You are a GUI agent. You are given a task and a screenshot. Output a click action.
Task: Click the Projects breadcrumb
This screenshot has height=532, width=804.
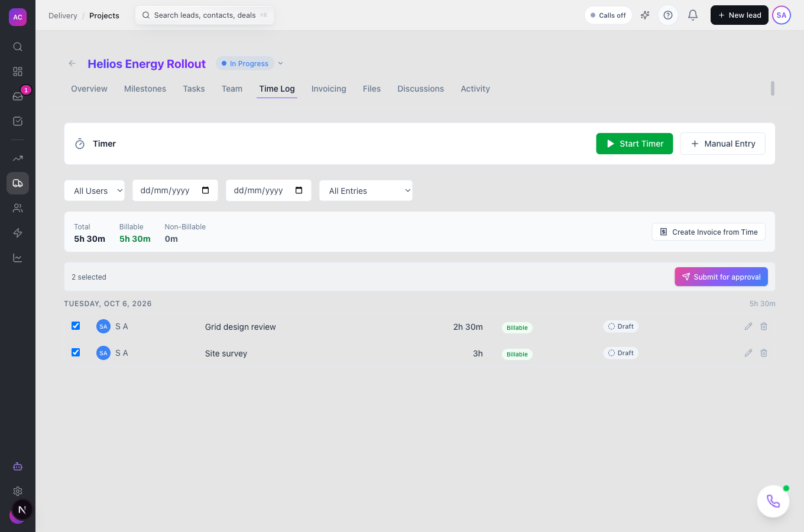pyautogui.click(x=104, y=15)
